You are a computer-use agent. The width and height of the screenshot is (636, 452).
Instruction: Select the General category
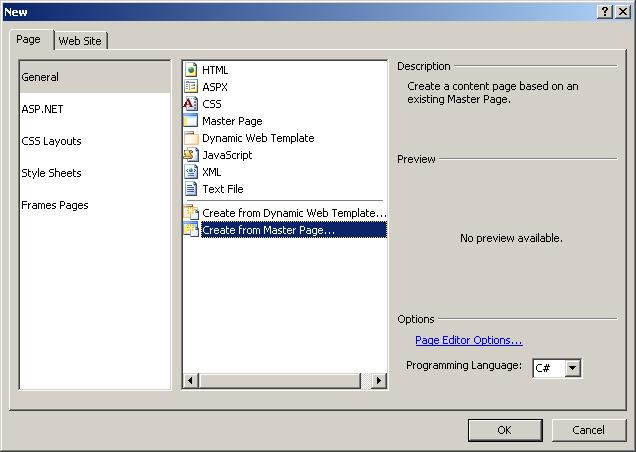(95, 77)
